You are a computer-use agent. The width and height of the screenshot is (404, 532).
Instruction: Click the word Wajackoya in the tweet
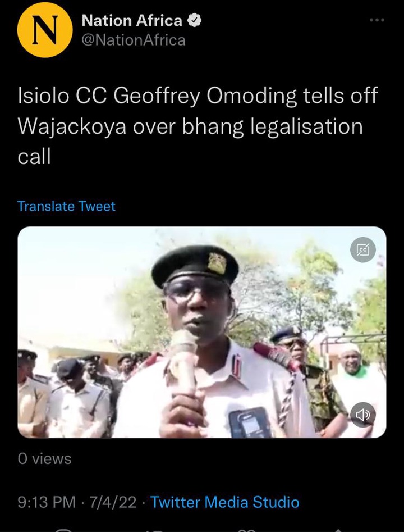click(72, 127)
